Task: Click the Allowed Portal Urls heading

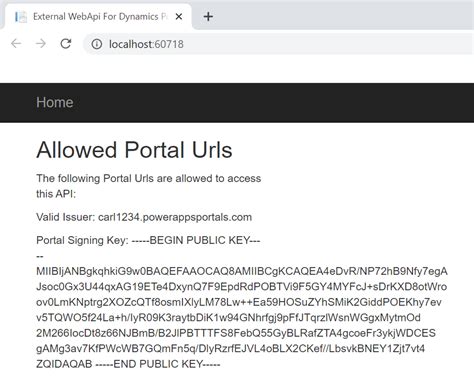Action: [x=134, y=150]
